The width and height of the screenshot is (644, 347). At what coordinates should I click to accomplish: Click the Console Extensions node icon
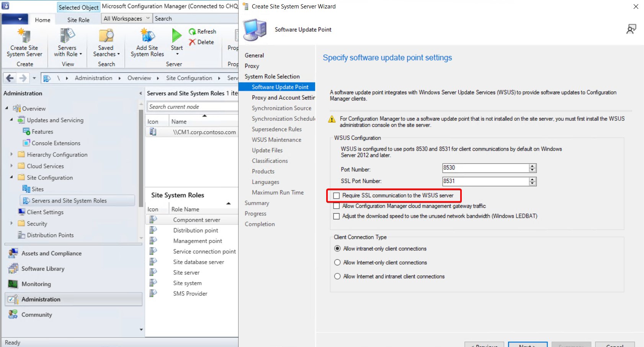[x=26, y=143]
